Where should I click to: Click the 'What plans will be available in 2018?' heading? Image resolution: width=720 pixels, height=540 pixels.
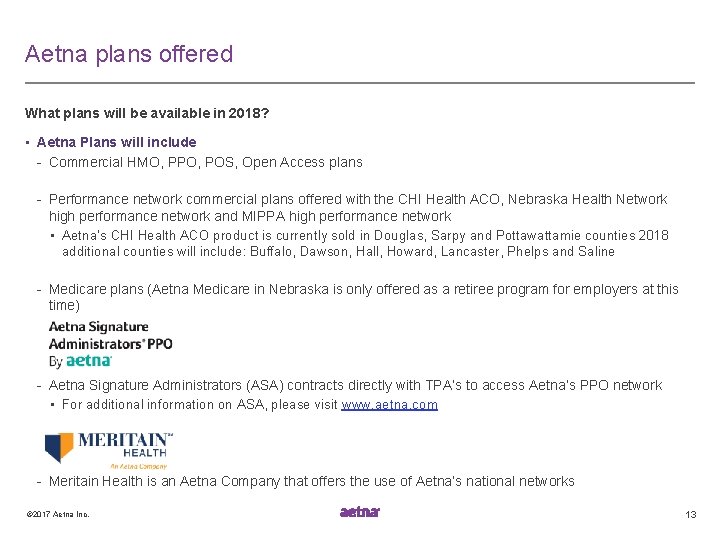point(147,113)
